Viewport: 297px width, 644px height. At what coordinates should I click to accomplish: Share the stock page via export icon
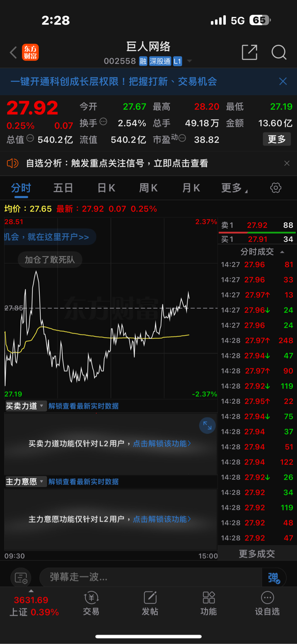coord(249,52)
